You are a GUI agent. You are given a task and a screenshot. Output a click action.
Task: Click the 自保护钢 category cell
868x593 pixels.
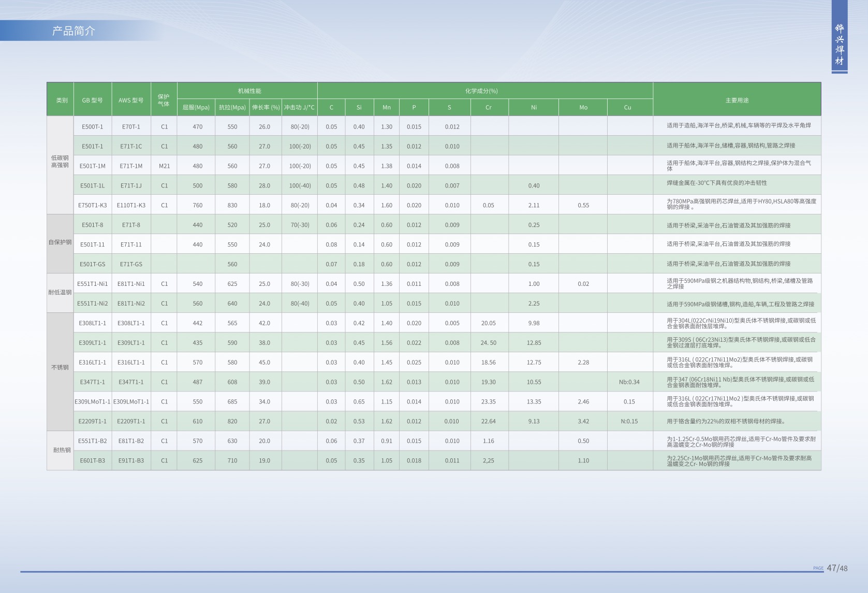tap(60, 242)
